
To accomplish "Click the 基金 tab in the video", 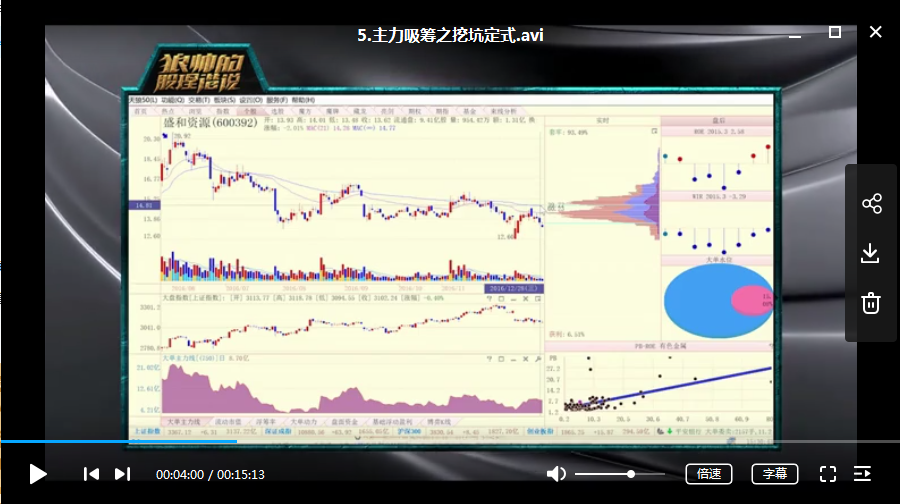I will coord(470,111).
